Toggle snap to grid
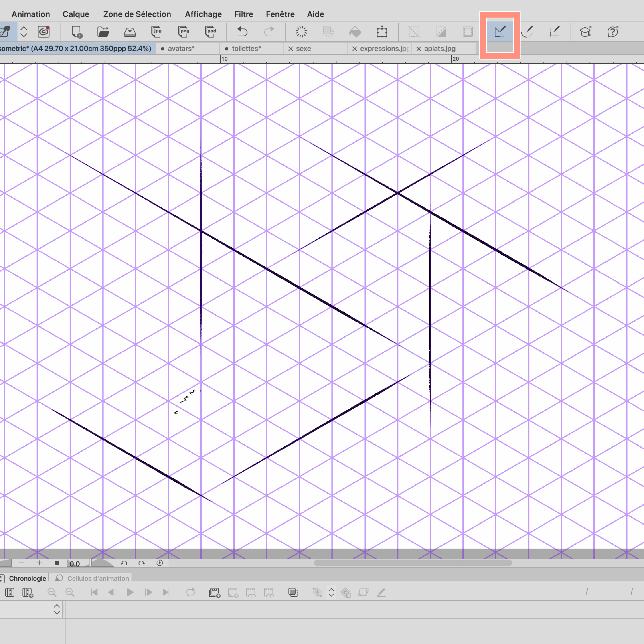The image size is (644, 644). (554, 32)
